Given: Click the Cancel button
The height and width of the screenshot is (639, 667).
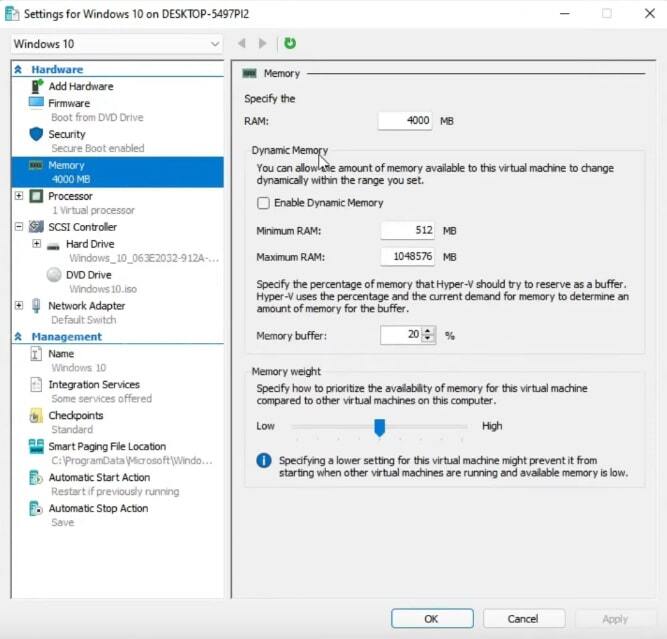Looking at the screenshot, I should pos(523,619).
